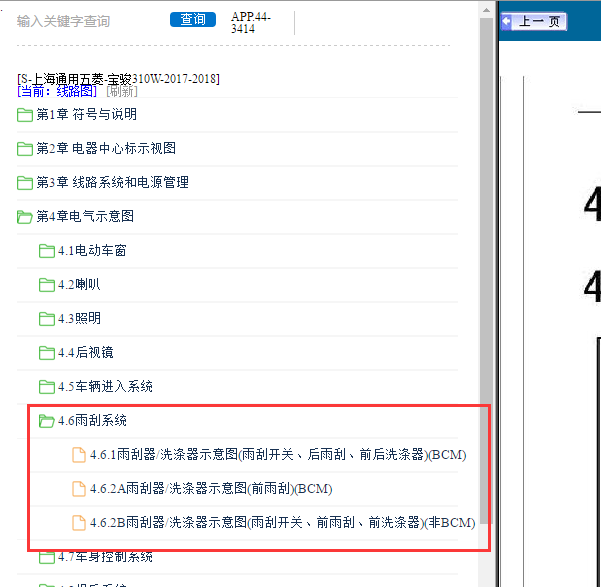Expand the 4.5车辆进入系统 section
The width and height of the screenshot is (601, 587).
(105, 386)
